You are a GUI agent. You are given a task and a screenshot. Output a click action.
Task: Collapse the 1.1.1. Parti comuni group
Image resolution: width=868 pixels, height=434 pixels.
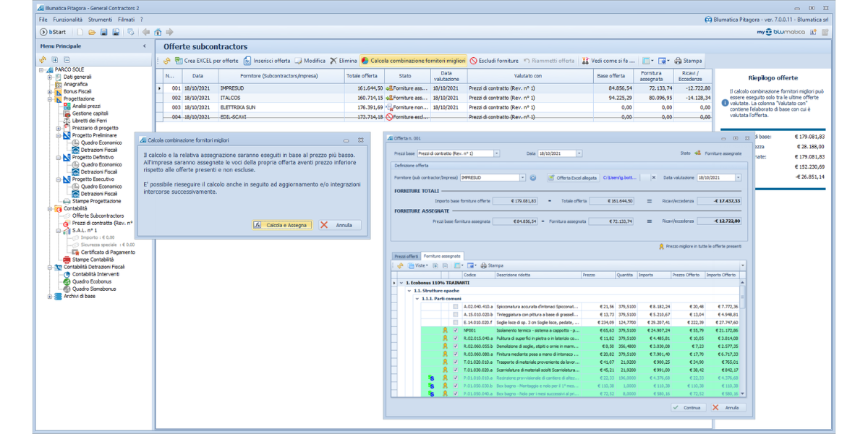(x=417, y=298)
